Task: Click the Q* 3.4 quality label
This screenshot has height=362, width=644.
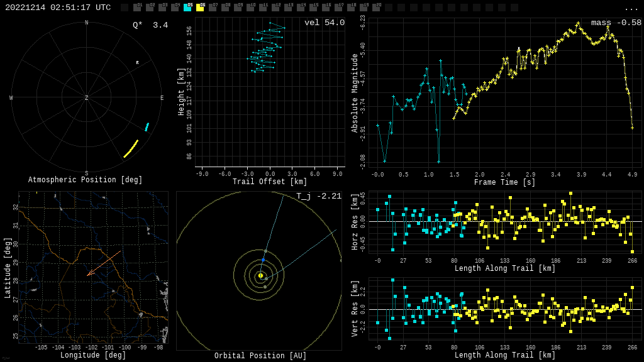Action: click(150, 26)
